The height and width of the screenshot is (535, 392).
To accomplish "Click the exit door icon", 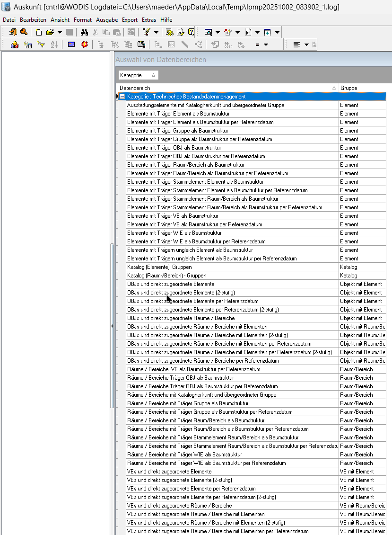I will click(13, 32).
